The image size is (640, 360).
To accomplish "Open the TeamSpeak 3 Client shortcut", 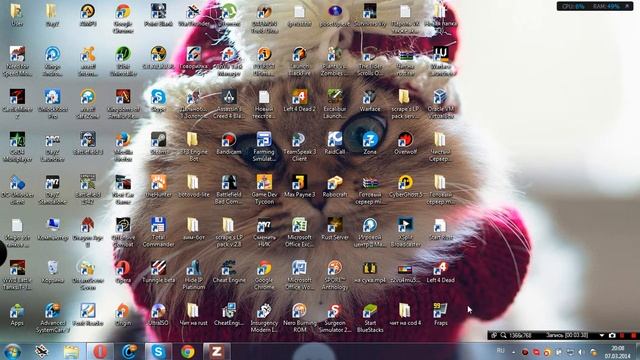I will 299,147.
